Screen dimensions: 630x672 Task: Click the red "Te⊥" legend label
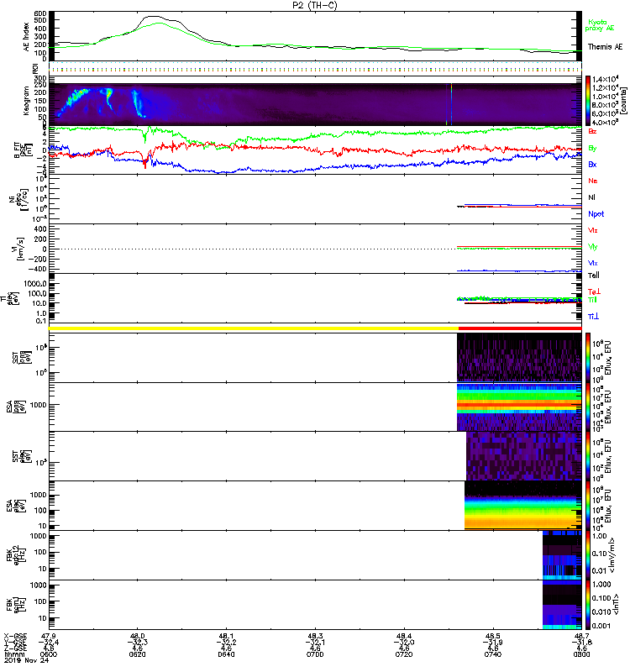pyautogui.click(x=594, y=291)
